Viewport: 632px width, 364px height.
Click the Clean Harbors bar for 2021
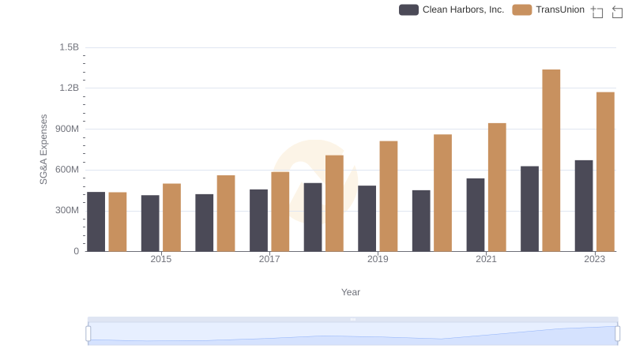tap(476, 215)
